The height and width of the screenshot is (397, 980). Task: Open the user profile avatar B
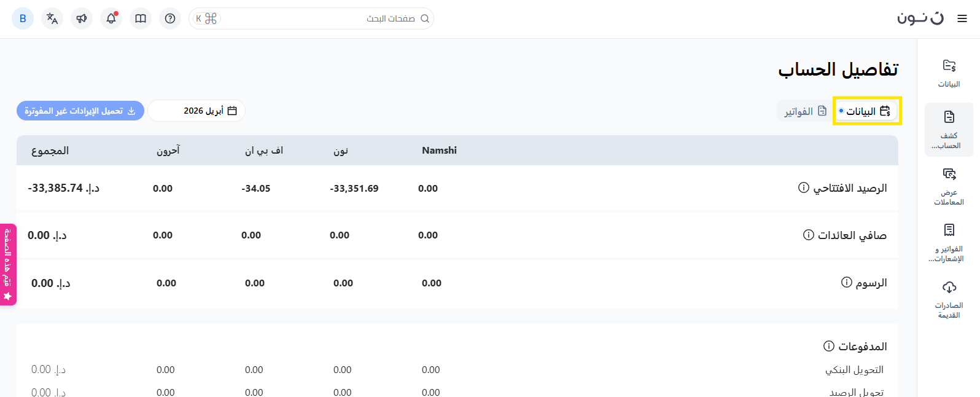point(23,18)
